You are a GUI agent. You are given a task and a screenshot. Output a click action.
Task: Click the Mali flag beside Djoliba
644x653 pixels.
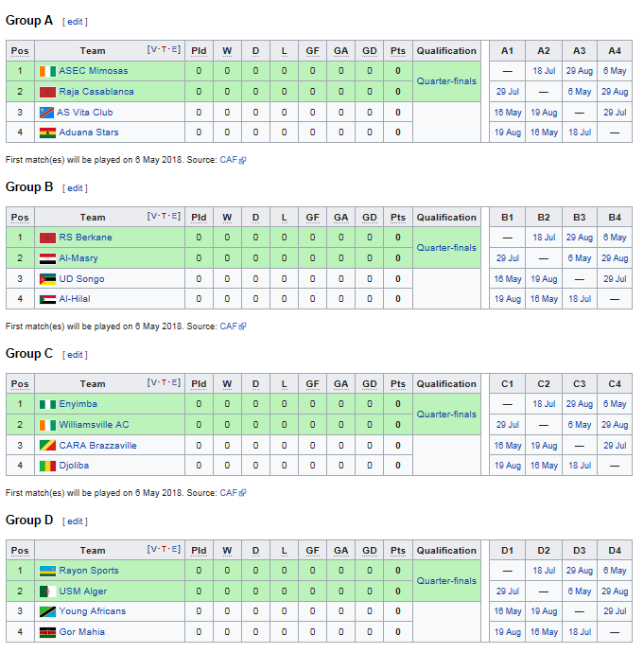(47, 466)
